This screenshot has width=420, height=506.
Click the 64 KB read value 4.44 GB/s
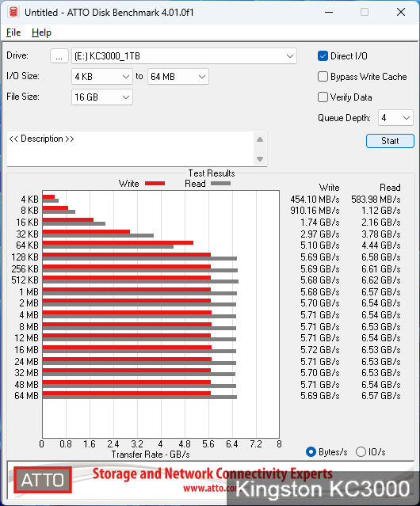pyautogui.click(x=381, y=245)
